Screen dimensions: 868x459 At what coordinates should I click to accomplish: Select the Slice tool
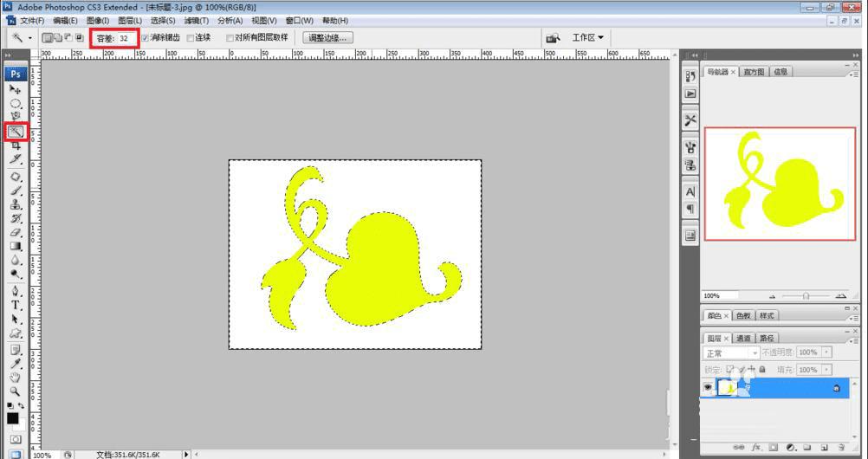(x=15, y=159)
